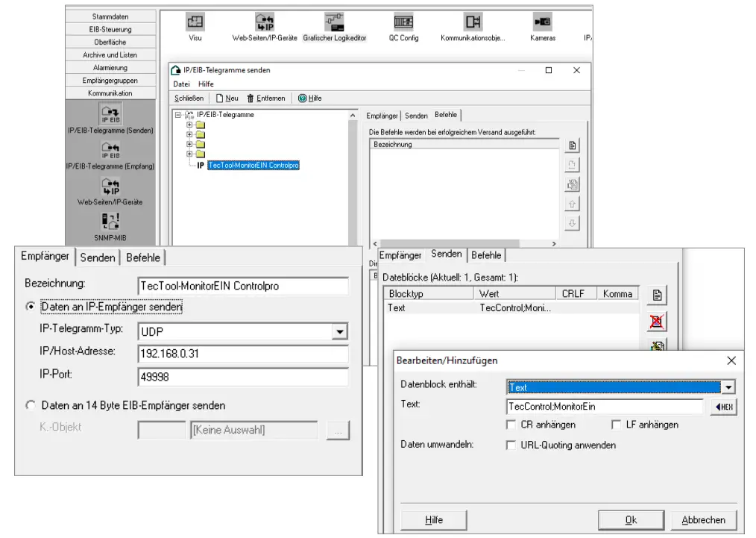Screen dimensions: 756x538
Task: Switch to Befehle tab in left enlarged panel
Action: pos(143,257)
